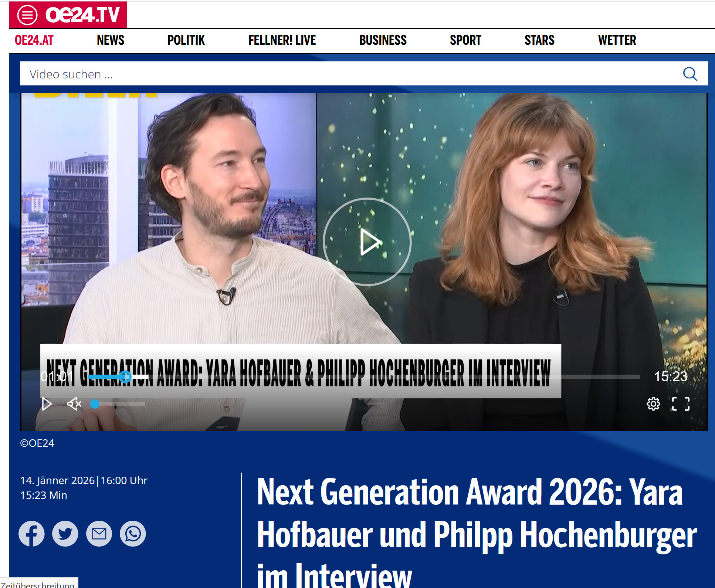Screen dimensions: 715x588
Task: Open the POLITIK section
Action: tap(186, 40)
